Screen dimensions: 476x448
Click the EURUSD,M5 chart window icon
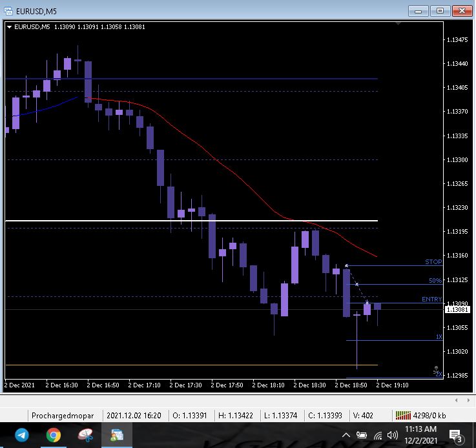click(x=8, y=11)
